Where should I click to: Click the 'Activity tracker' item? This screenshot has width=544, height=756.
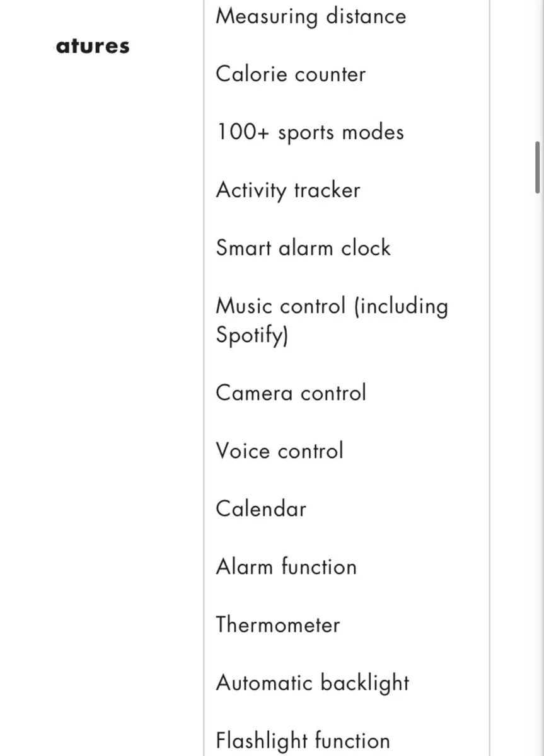pyautogui.click(x=288, y=190)
